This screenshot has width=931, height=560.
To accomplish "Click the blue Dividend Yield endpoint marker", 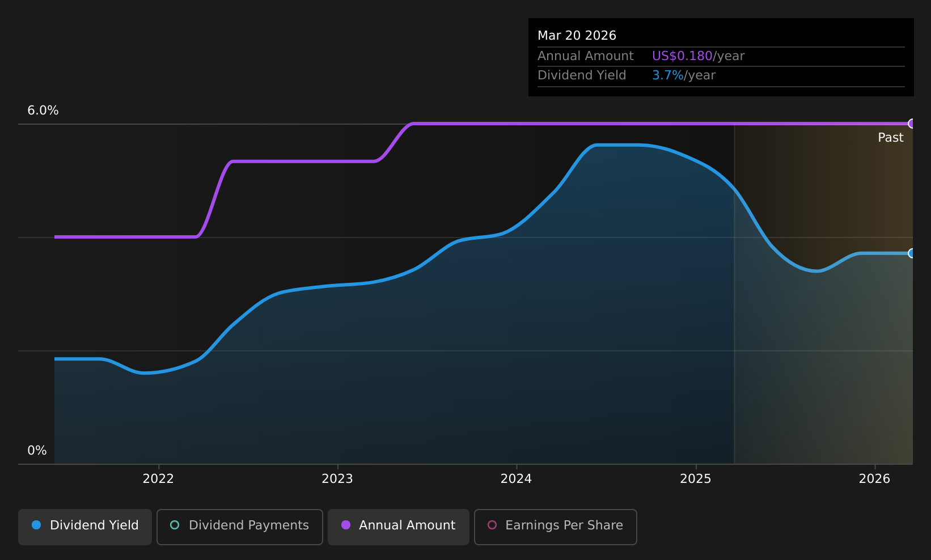I will [x=912, y=253].
